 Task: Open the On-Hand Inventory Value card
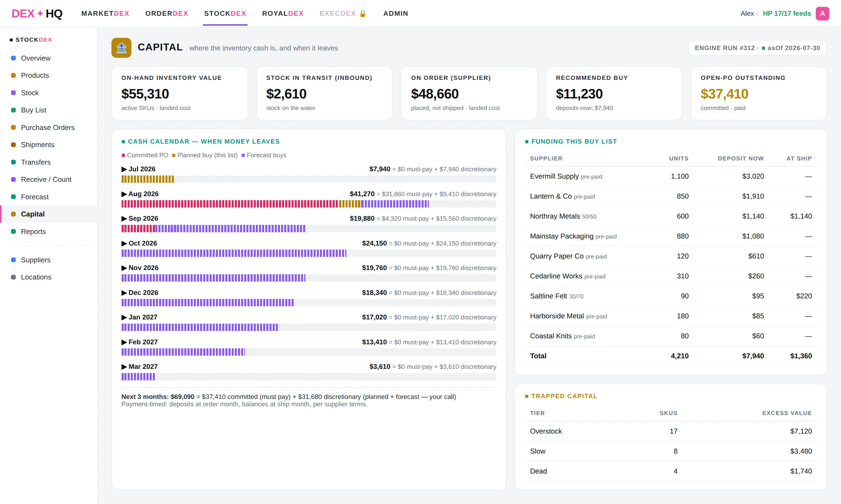click(179, 93)
